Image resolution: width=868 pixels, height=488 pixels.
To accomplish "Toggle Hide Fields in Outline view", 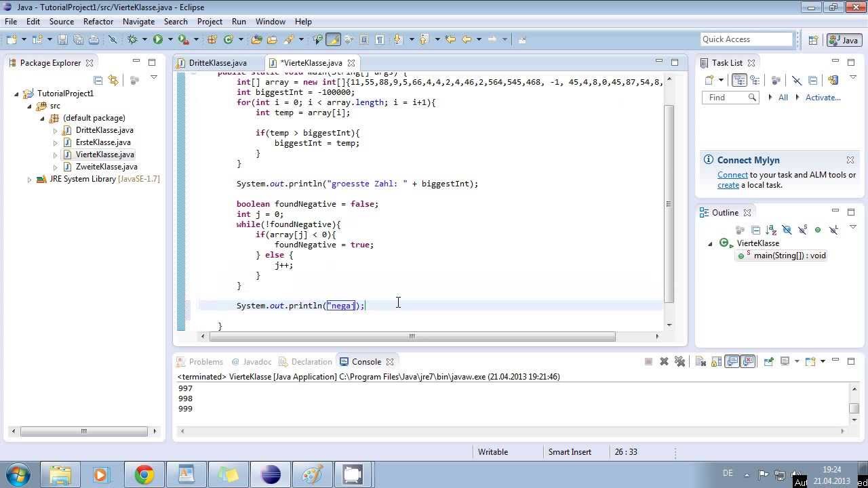I will [x=787, y=230].
